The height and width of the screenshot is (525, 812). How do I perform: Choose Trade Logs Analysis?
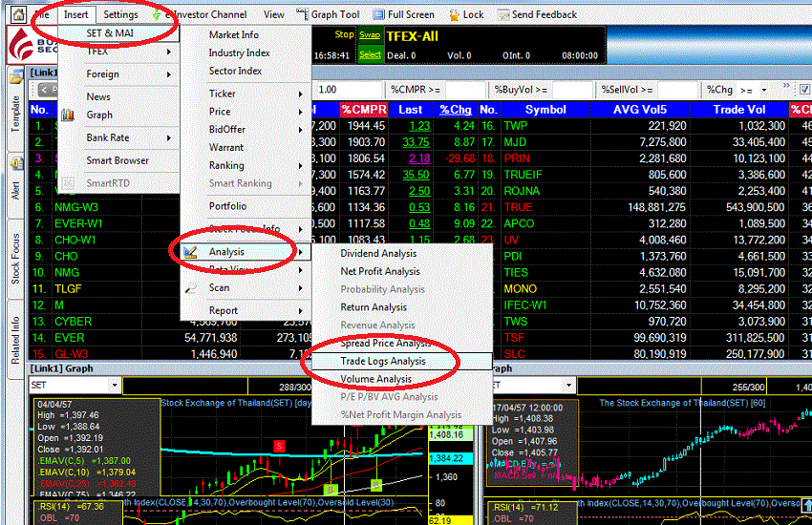[402, 361]
